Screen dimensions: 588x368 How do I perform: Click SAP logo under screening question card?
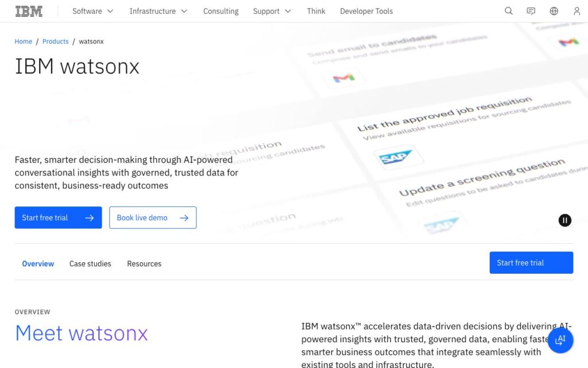[442, 225]
